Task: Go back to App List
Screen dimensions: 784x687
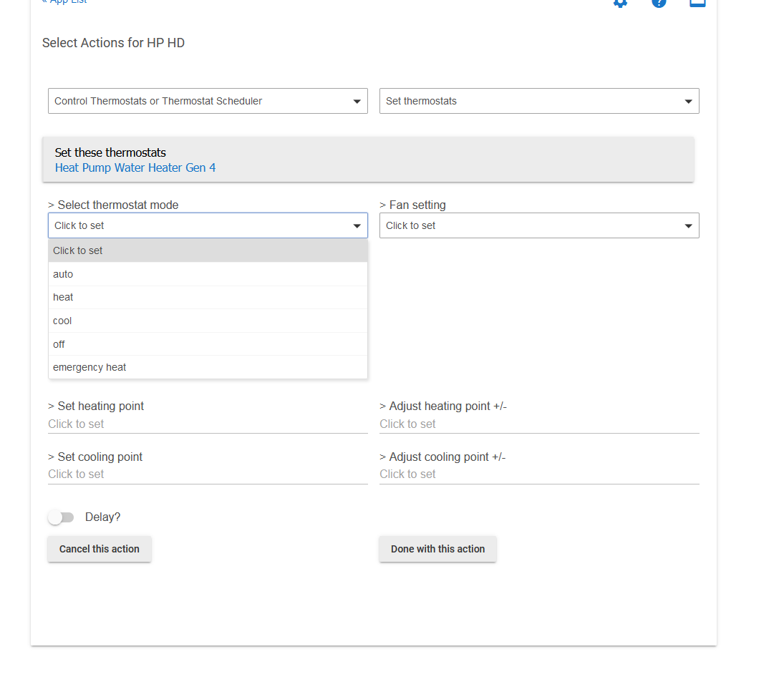Action: click(x=64, y=2)
